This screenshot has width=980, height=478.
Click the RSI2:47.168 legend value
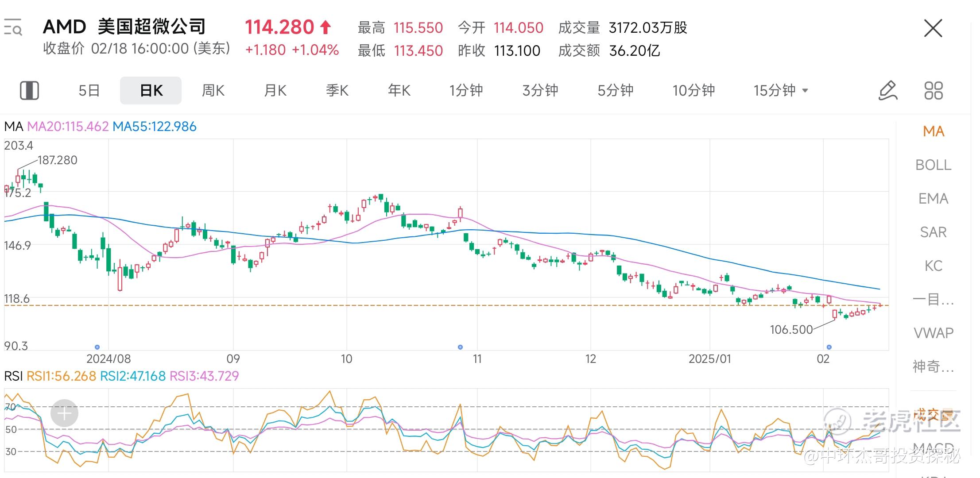point(133,376)
